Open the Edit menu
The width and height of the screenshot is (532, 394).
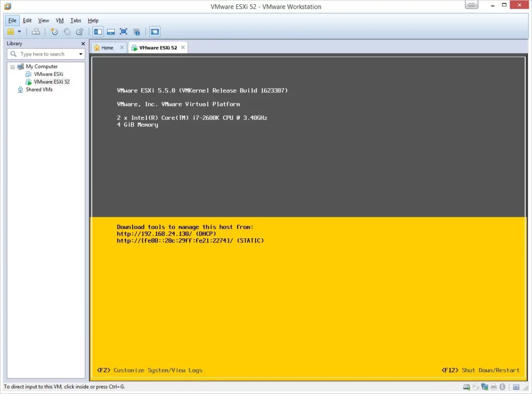point(27,20)
